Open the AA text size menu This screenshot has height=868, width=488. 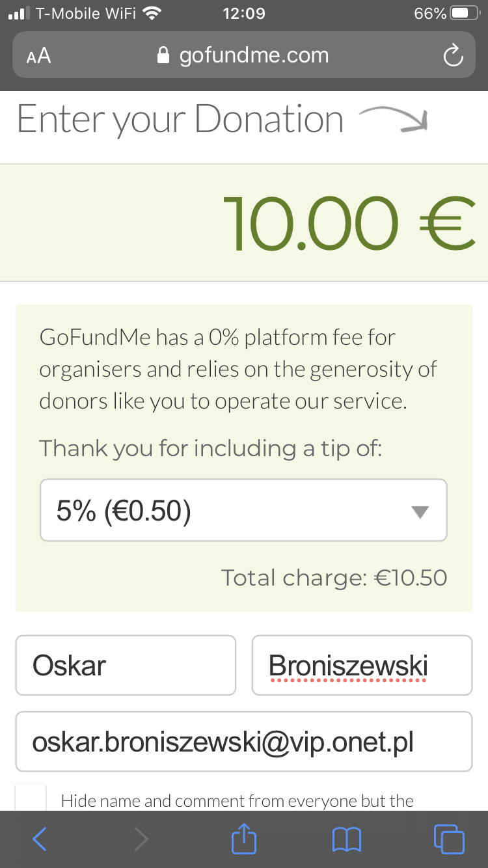click(x=38, y=56)
